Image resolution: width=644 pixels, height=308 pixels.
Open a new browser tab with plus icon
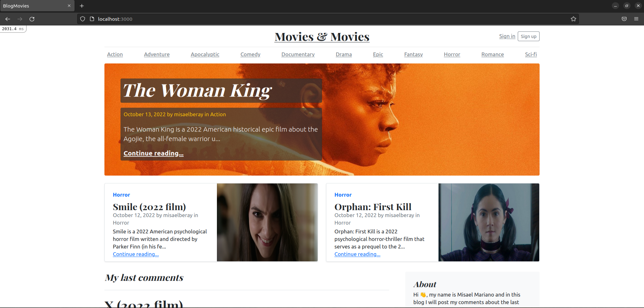(82, 6)
